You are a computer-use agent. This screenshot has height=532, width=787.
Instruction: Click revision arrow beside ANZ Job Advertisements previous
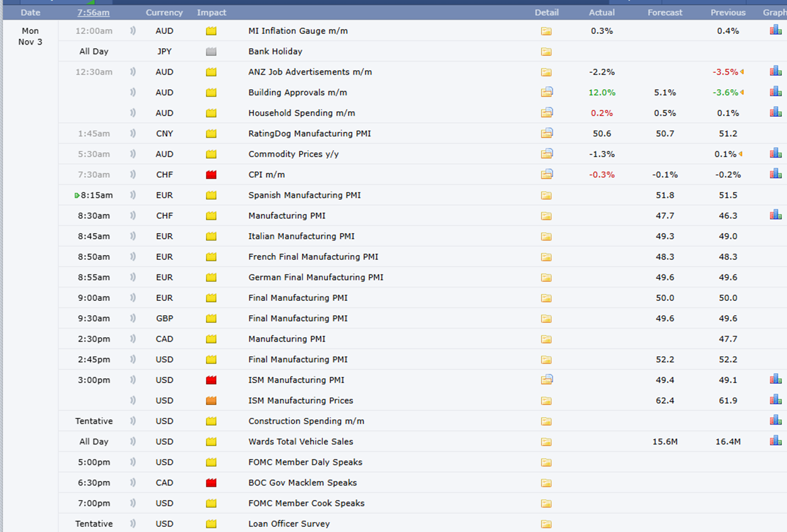pos(742,72)
